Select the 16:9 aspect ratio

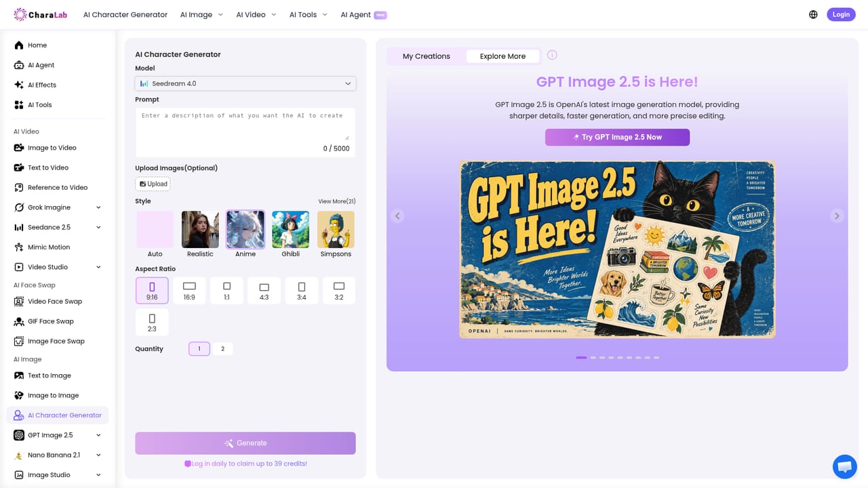[x=189, y=290]
